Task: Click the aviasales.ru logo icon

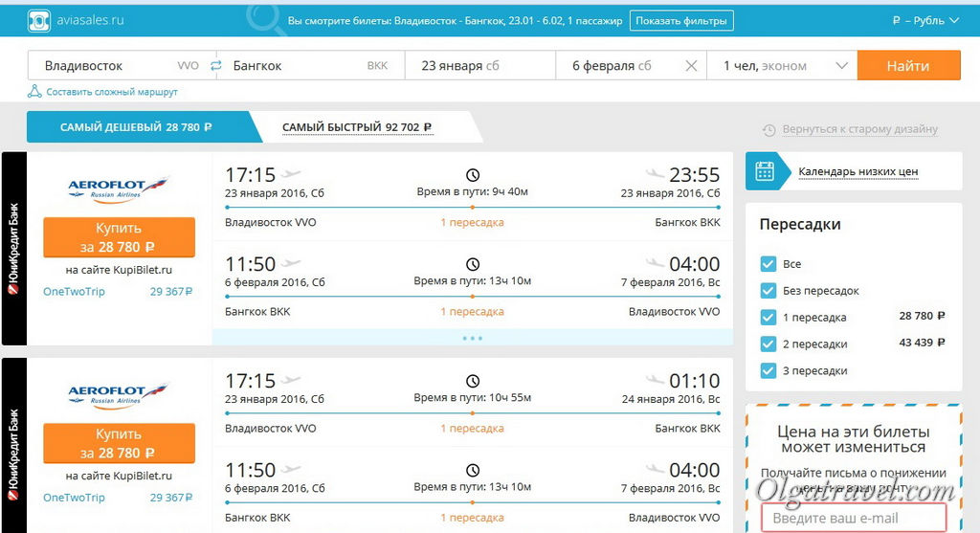Action: point(39,20)
